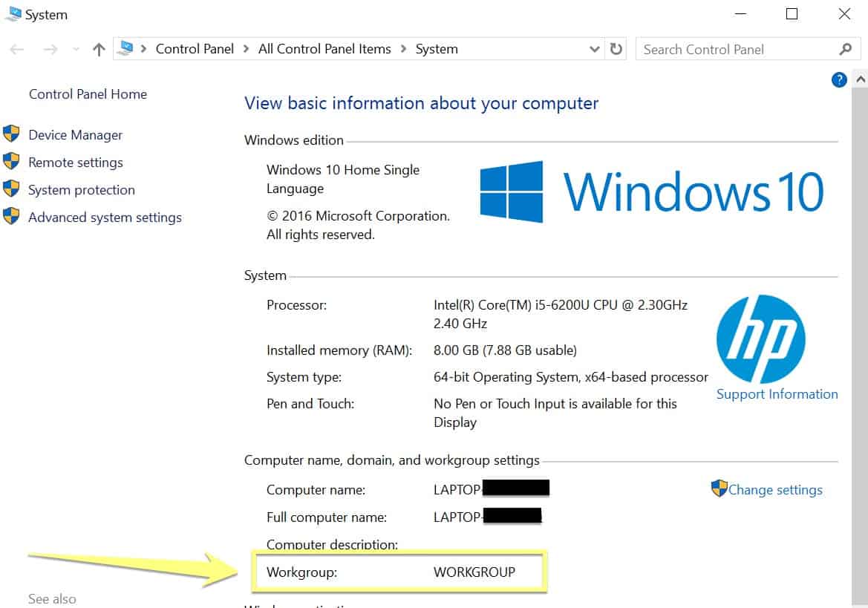
Task: Click the shield icon beside Change settings
Action: click(x=719, y=488)
